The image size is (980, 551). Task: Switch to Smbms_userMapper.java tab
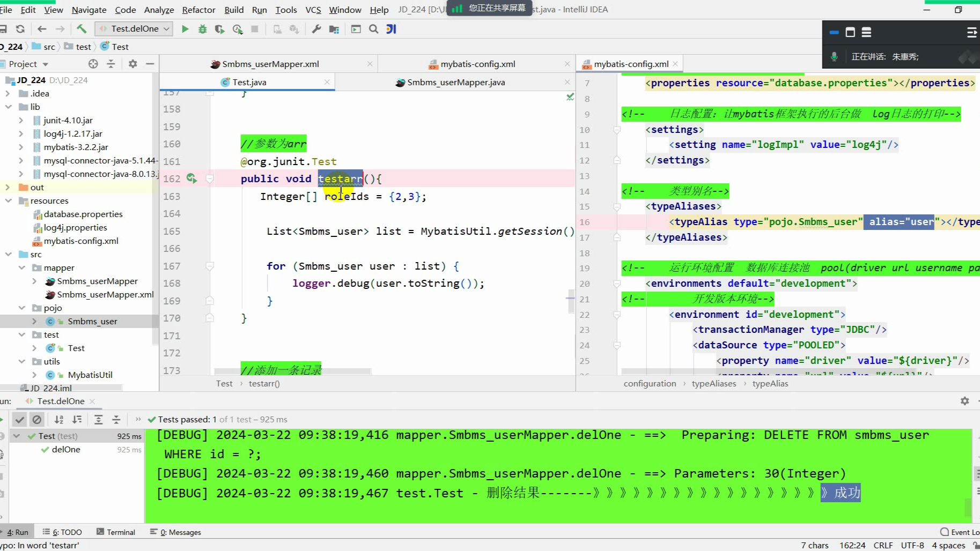pyautogui.click(x=455, y=82)
